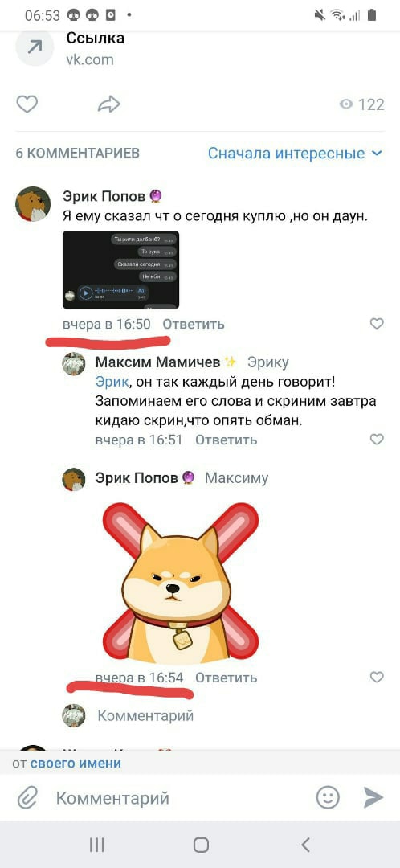400x868 pixels.
Task: Reply to Максим's 16:51 comment
Action: [x=227, y=440]
